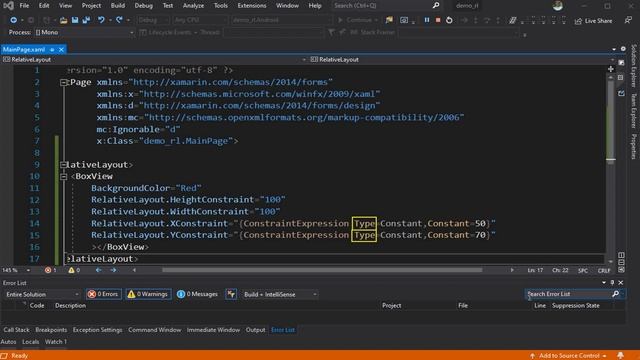Image resolution: width=640 pixels, height=360 pixels.
Task: Open the Entire Solution scope dropdown
Action: click(x=42, y=294)
